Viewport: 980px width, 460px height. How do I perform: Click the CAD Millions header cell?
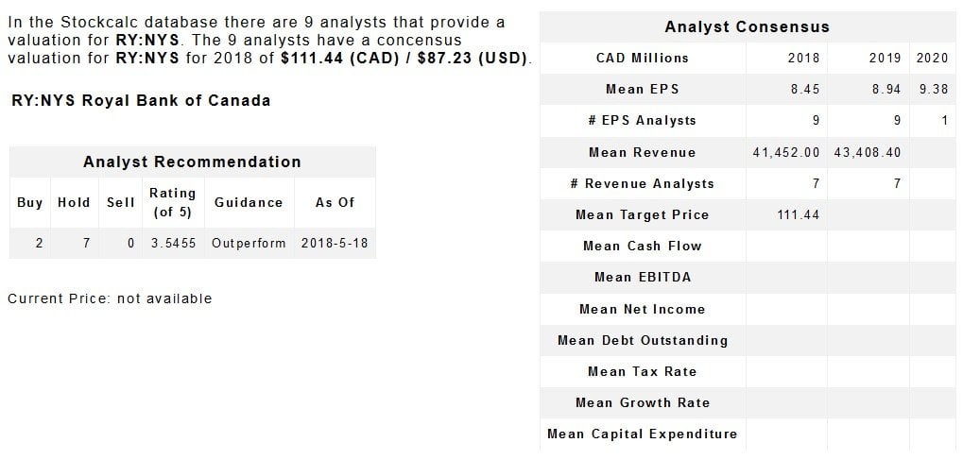coord(643,58)
